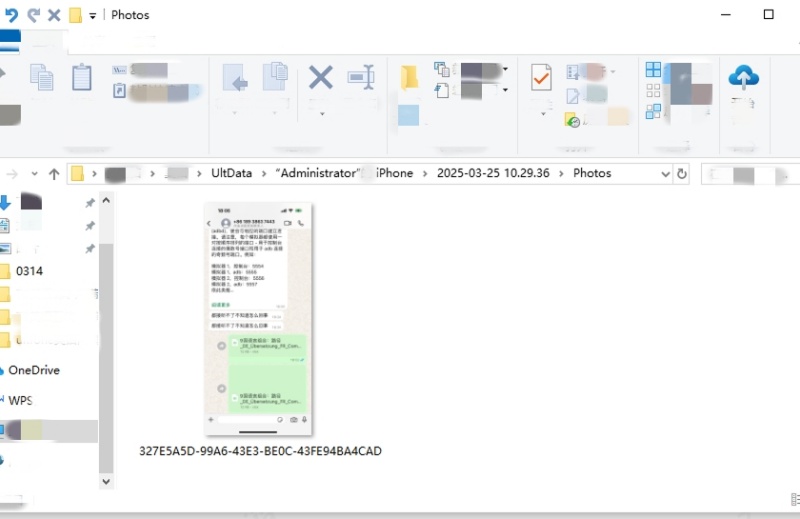
Task: Click the Copy path icon in the ribbon
Action: coord(119,69)
